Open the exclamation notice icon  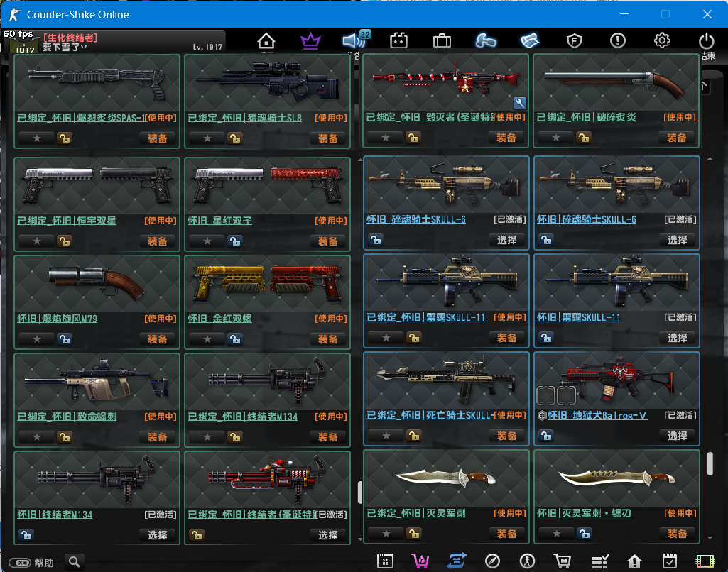coord(617,41)
